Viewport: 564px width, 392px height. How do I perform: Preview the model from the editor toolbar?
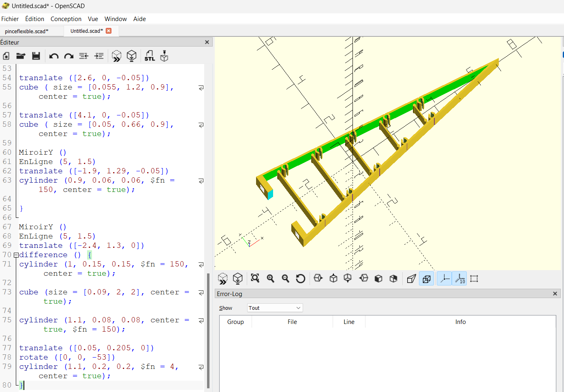[x=117, y=56]
